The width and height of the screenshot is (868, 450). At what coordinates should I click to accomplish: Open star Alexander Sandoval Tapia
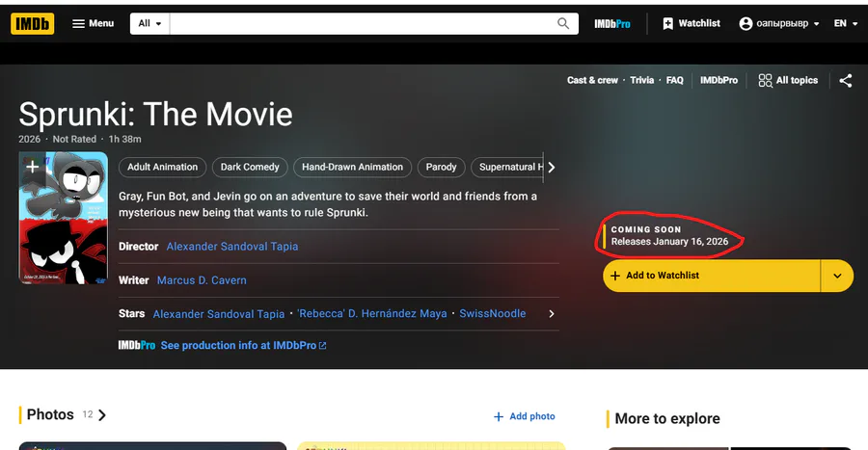219,314
